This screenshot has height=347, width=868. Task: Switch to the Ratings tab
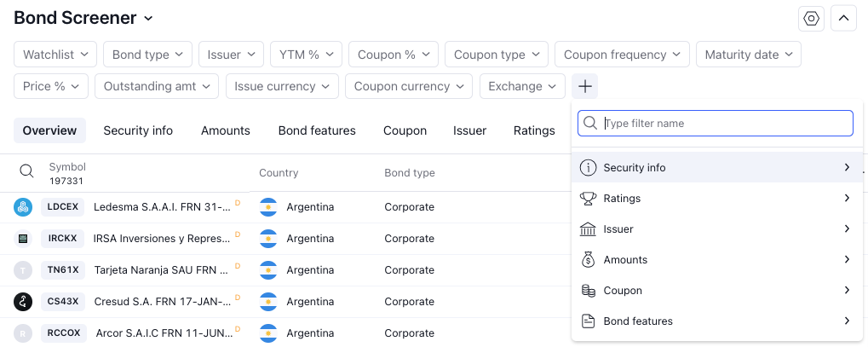(534, 130)
